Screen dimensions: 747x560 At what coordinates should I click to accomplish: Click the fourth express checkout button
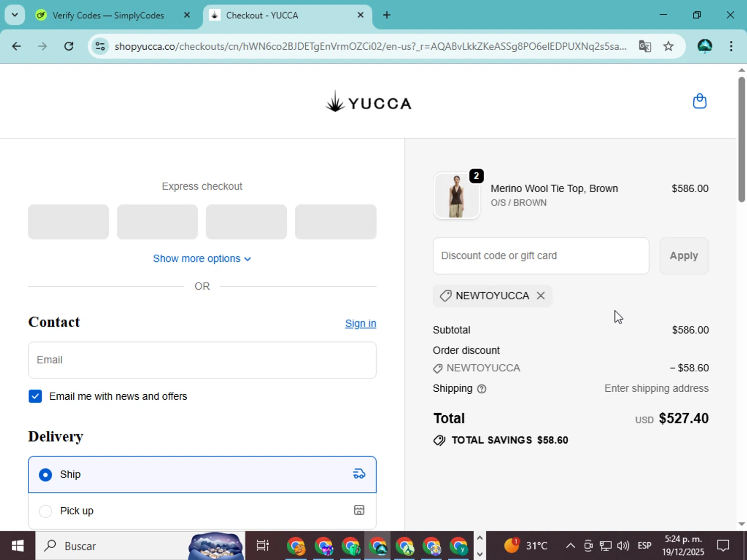click(336, 222)
